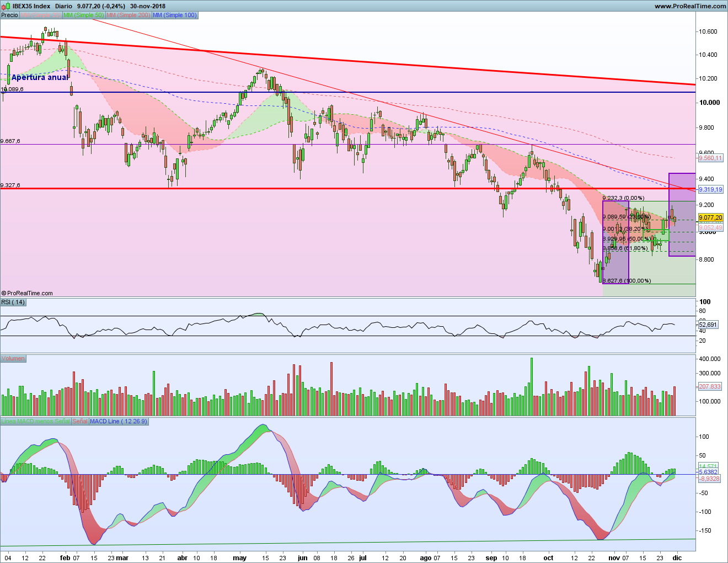Select the MM (Simple 100) label
Screen dimensions: 728x563
click(x=174, y=15)
